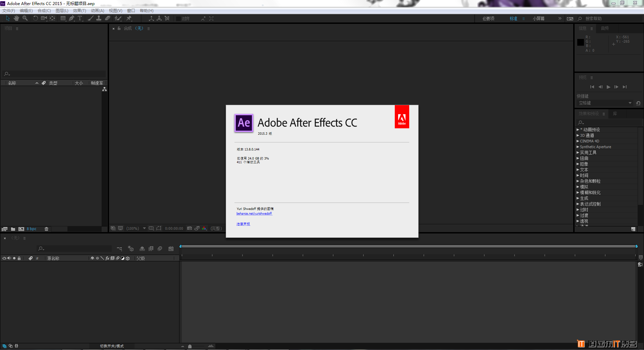This screenshot has width=644, height=350.
Task: Select the Zoom magnifier tool
Action: [25, 18]
